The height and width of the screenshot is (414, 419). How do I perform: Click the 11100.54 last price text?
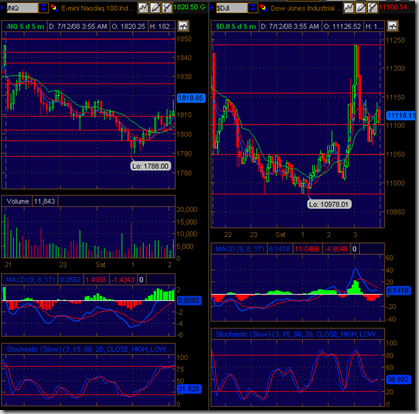pos(393,7)
